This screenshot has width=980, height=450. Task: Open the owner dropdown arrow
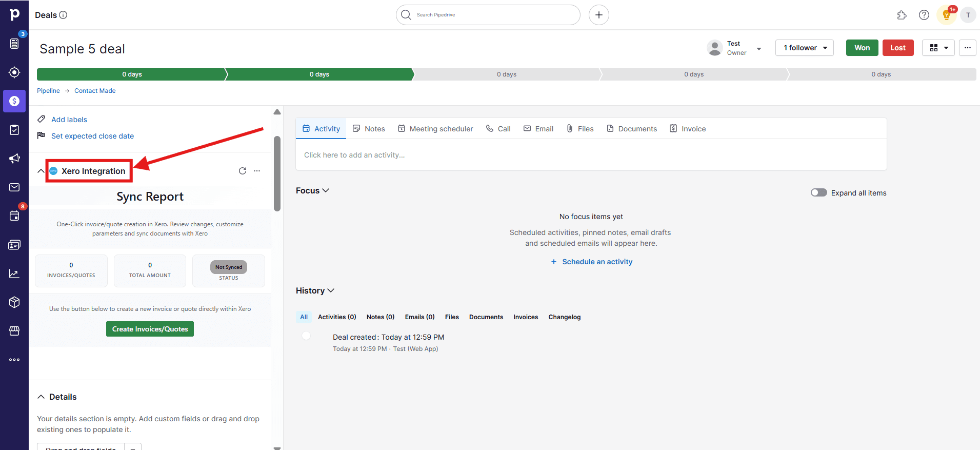759,49
